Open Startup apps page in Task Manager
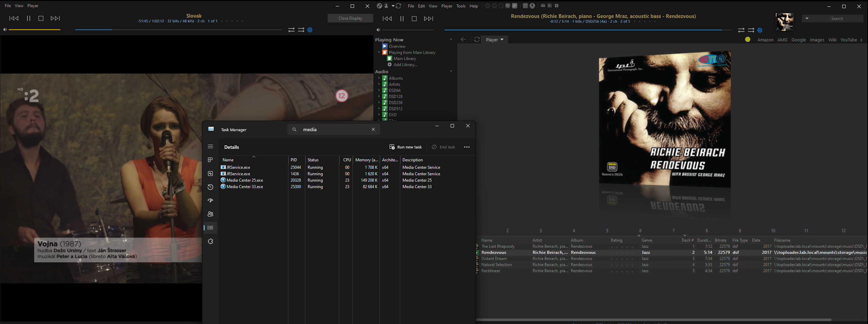This screenshot has height=324, width=868. coord(210,201)
